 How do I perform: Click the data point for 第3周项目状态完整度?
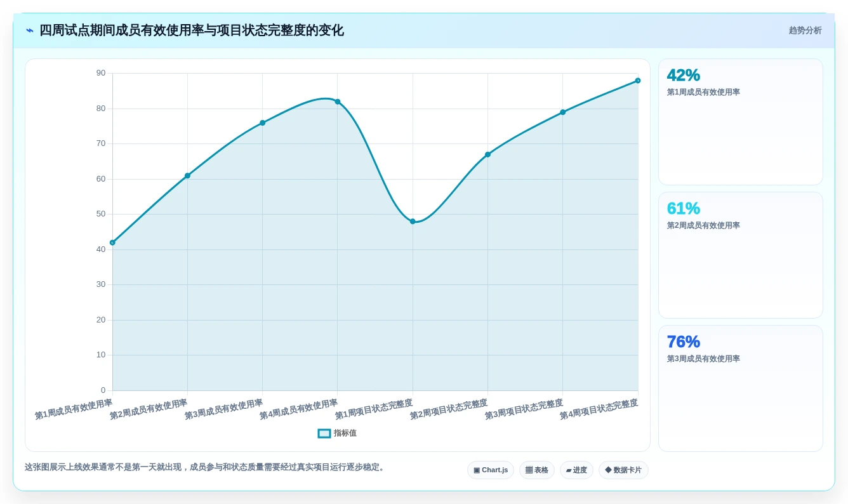click(x=562, y=112)
